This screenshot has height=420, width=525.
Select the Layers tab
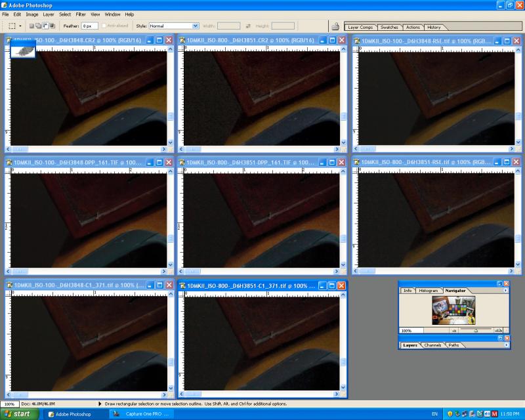coord(410,345)
